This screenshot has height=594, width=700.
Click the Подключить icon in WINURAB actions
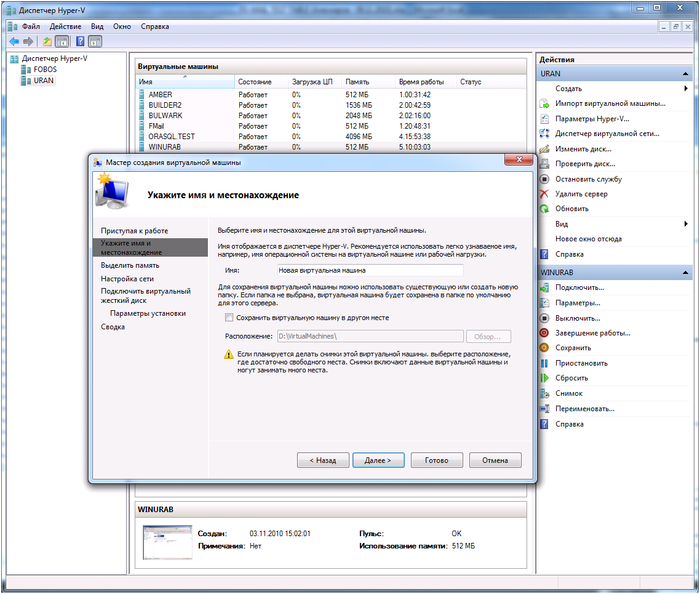(x=544, y=287)
